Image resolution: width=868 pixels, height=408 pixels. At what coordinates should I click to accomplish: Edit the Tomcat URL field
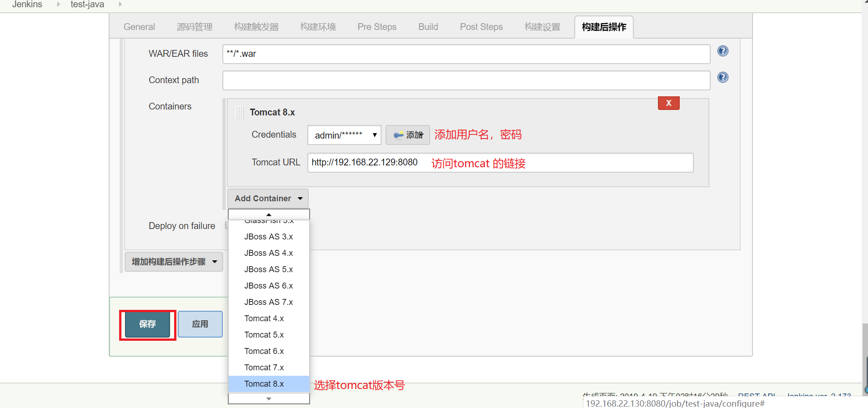point(500,163)
